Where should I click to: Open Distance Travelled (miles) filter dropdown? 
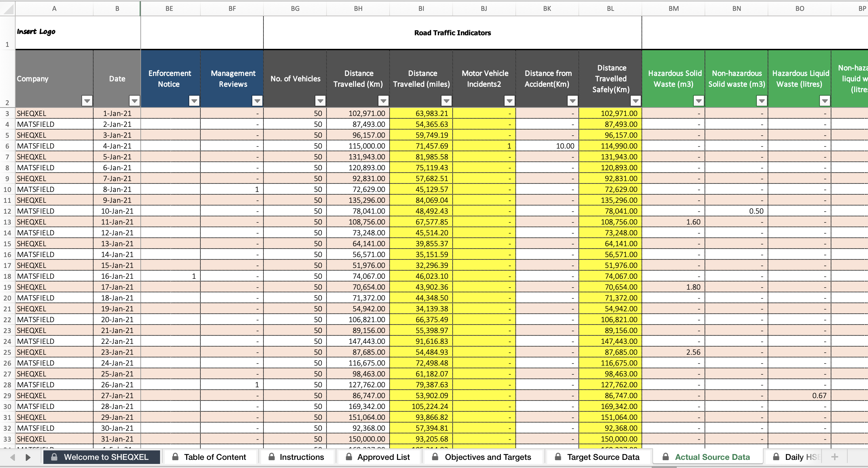pyautogui.click(x=447, y=101)
